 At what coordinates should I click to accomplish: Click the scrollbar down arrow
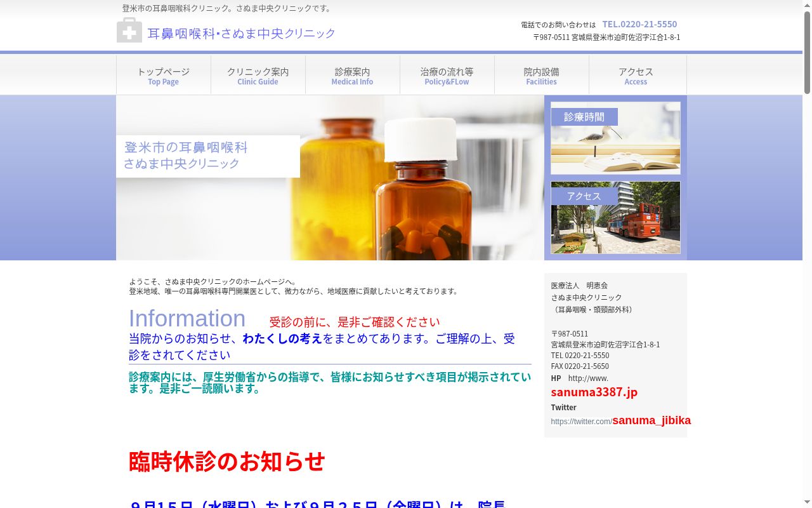tap(807, 504)
